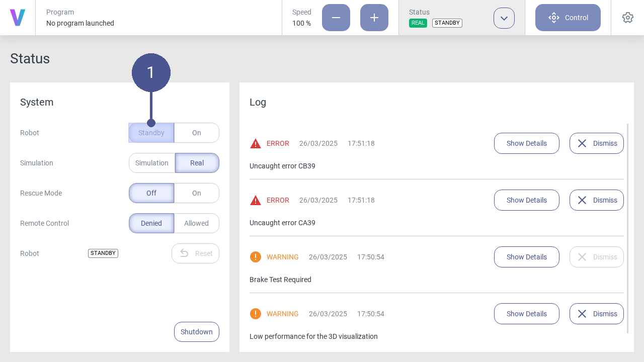Image resolution: width=644 pixels, height=362 pixels.
Task: Dismiss the Uncaught error CA39 entry
Action: (596, 200)
